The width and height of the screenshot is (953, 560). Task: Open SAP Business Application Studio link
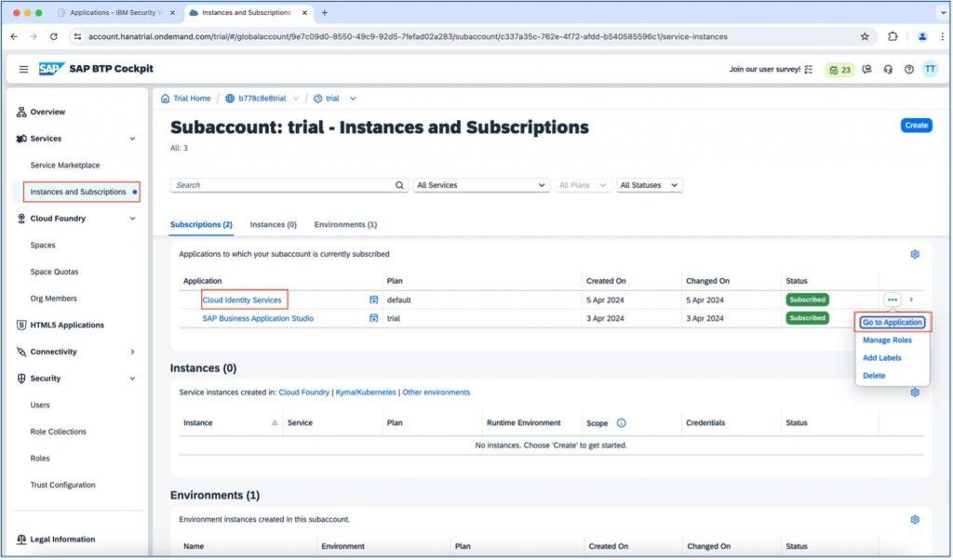(258, 318)
